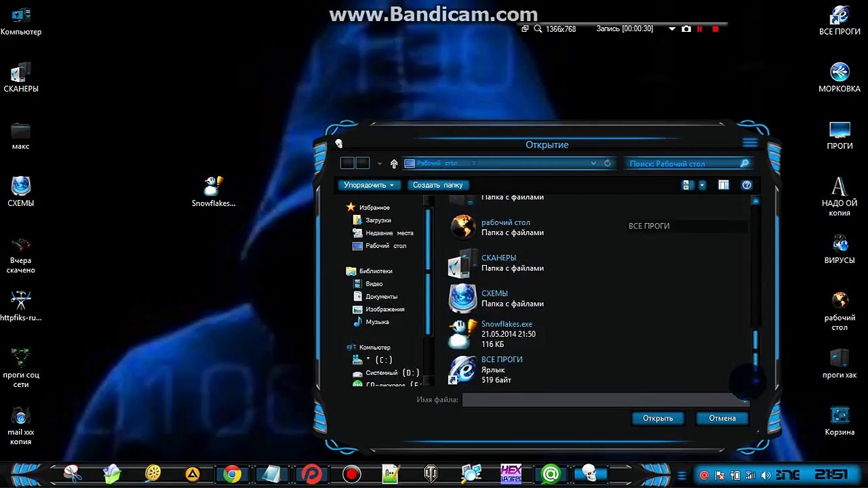
Task: Click the skull icon on taskbar
Action: coord(590,474)
